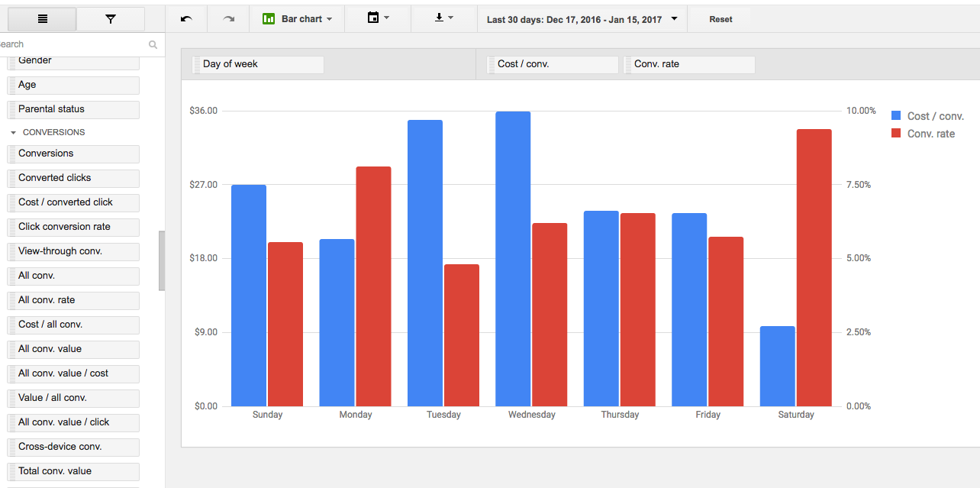This screenshot has width=980, height=488.
Task: Click the search magnifier icon
Action: pyautogui.click(x=153, y=45)
